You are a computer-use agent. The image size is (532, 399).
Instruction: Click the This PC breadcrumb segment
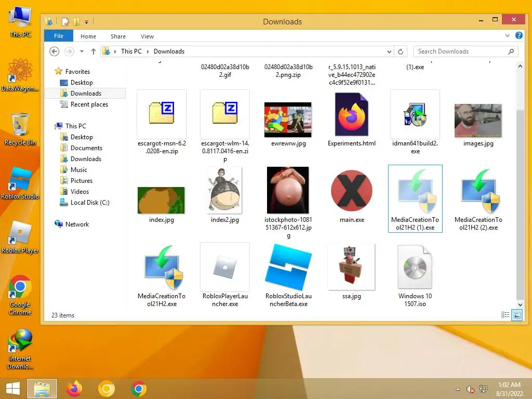131,51
